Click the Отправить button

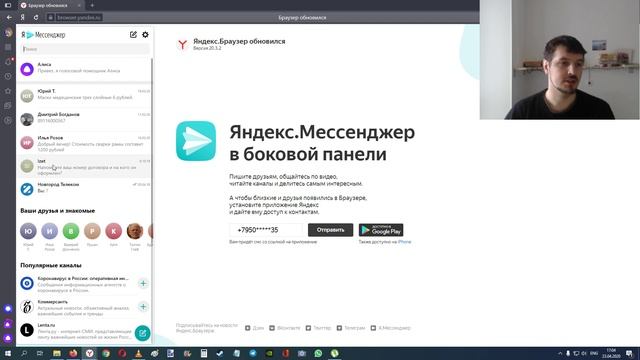(330, 230)
